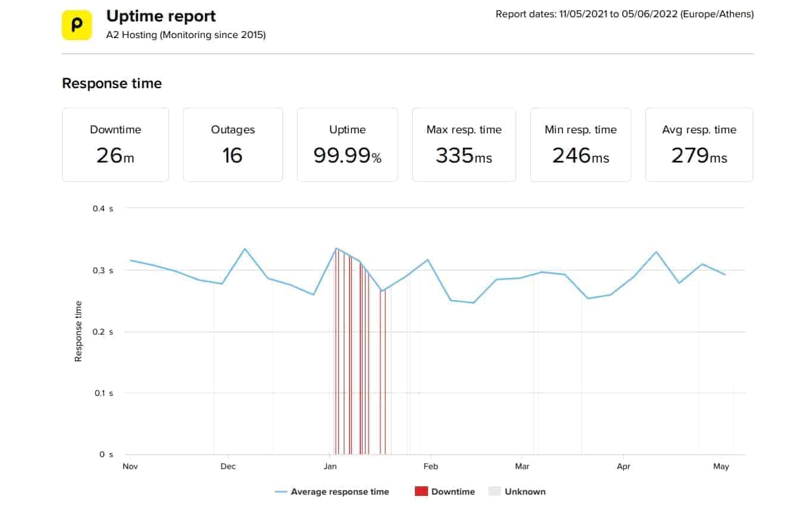Click the Mar x-axis label
Screen dimensions: 812x506
(x=522, y=466)
